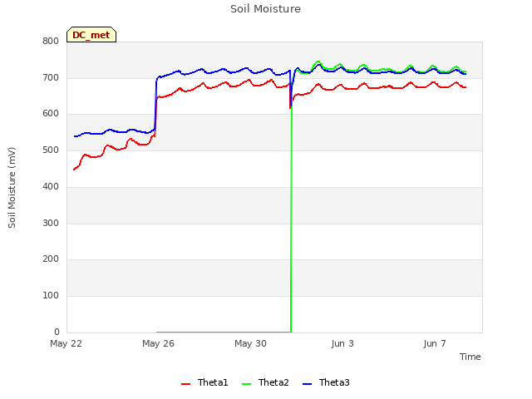Toggle Theta1 series in legend

click(x=204, y=382)
